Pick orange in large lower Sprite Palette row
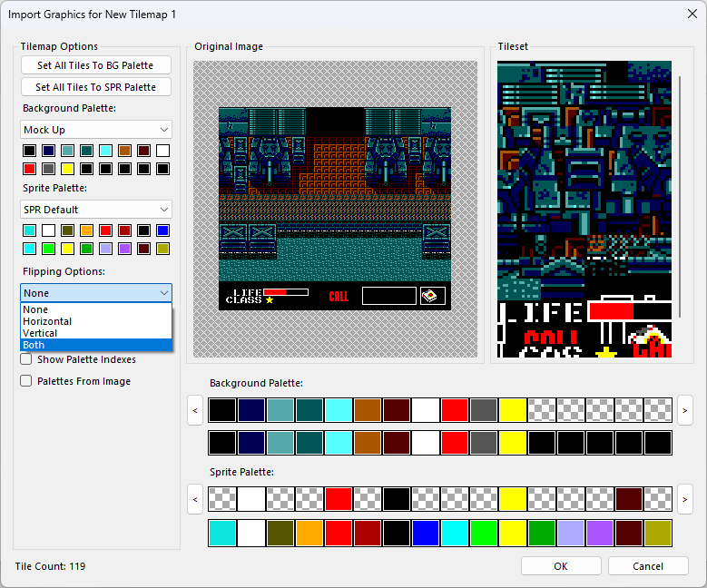This screenshot has height=588, width=707. [x=309, y=533]
